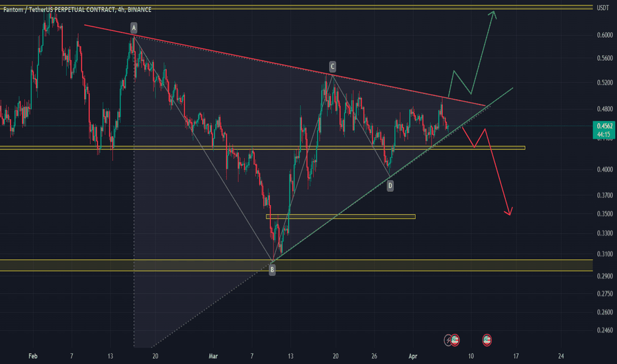
Task: Click price axis label 0.2750
Action: 605,294
